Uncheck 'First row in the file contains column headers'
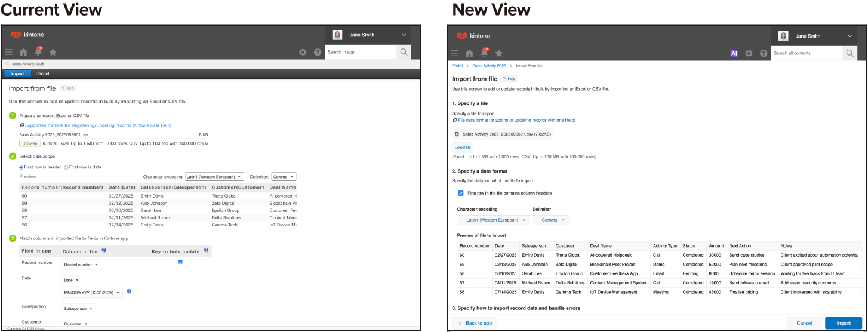This screenshot has width=868, height=332. click(x=460, y=193)
